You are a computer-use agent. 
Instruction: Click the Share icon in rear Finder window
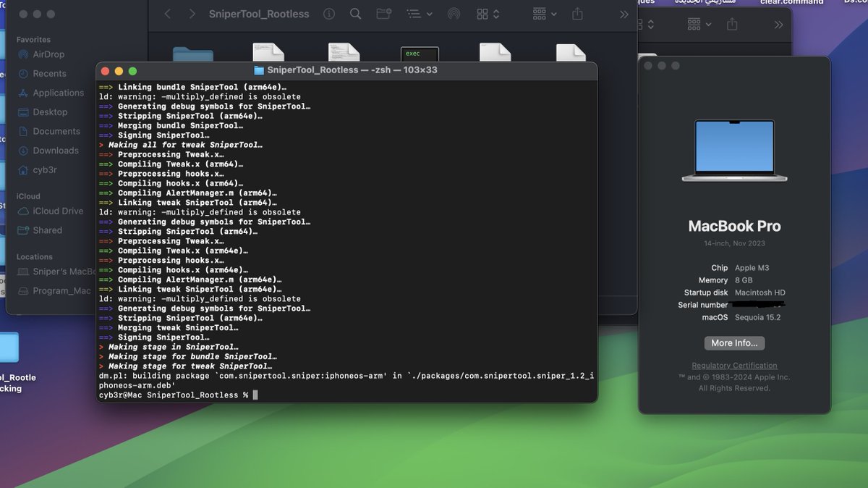click(x=732, y=25)
